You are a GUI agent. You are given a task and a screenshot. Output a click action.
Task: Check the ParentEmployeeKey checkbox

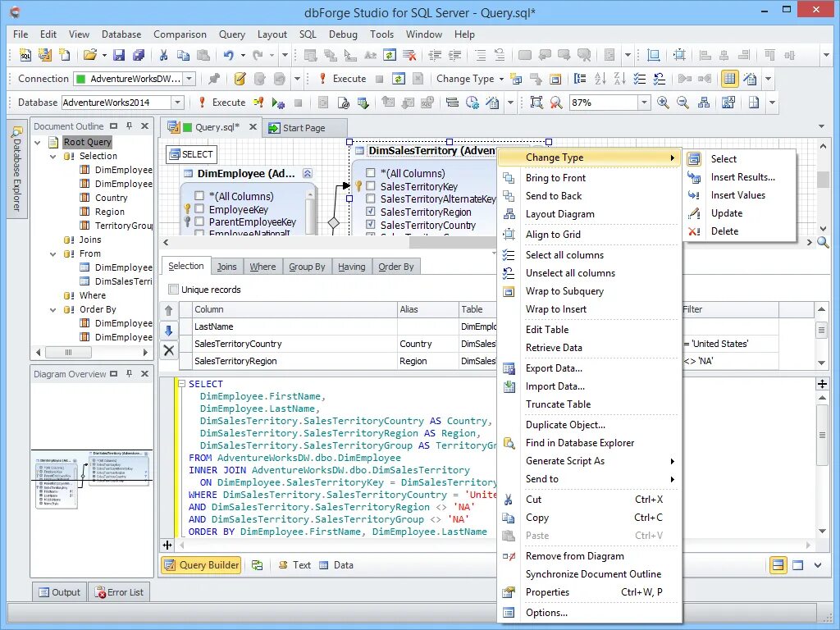[x=199, y=221]
